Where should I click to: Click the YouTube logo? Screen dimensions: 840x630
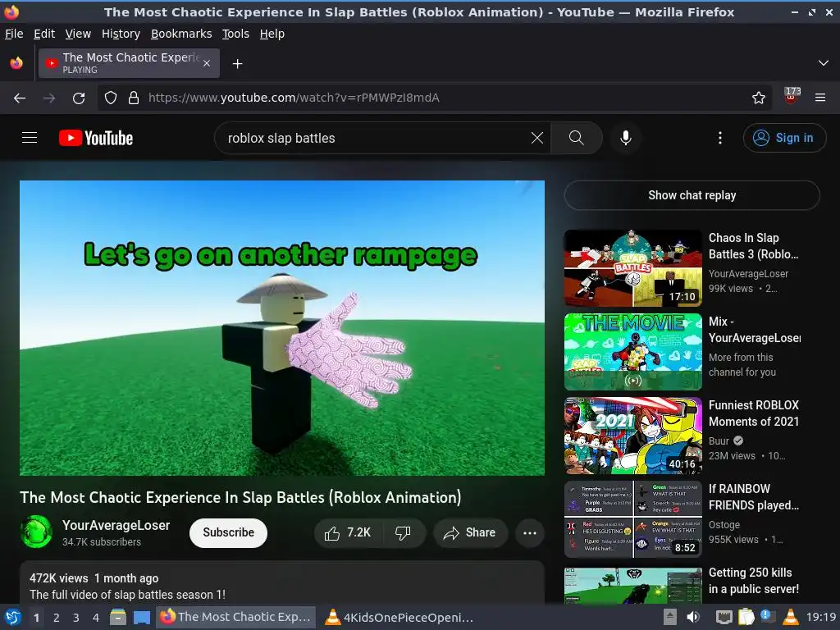click(96, 138)
